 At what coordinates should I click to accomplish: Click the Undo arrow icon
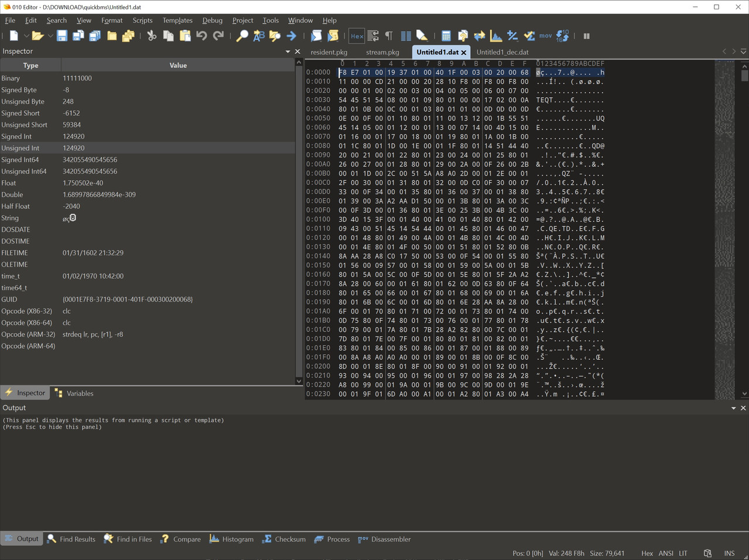[x=201, y=36]
